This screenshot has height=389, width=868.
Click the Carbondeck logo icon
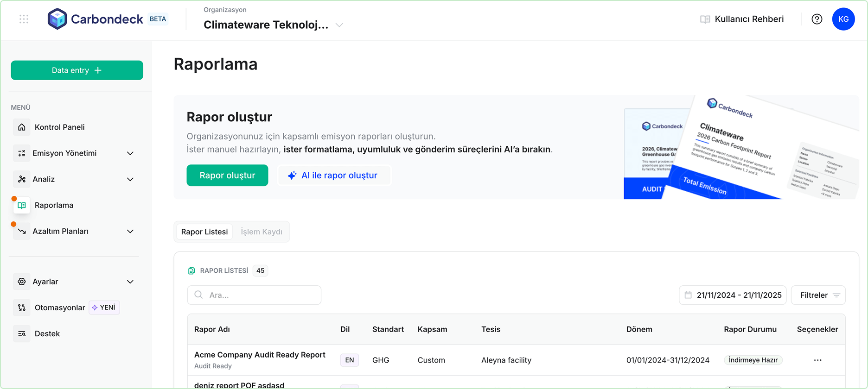click(x=57, y=19)
